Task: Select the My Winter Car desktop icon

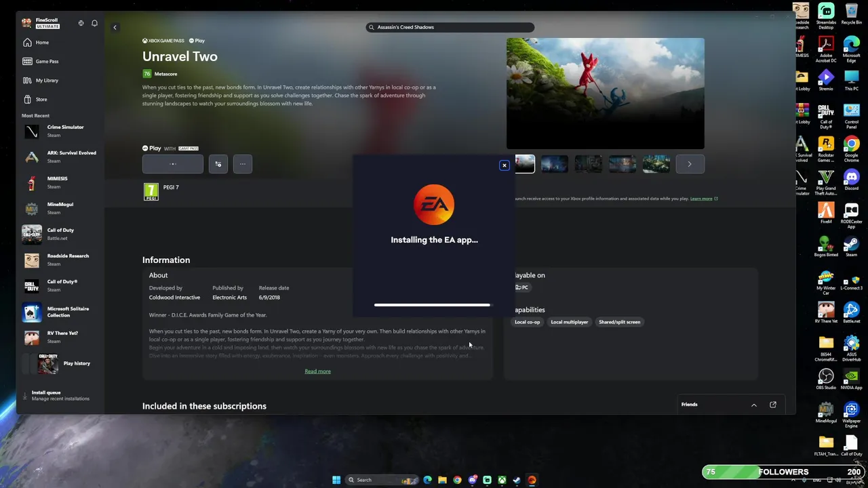Action: point(826,282)
